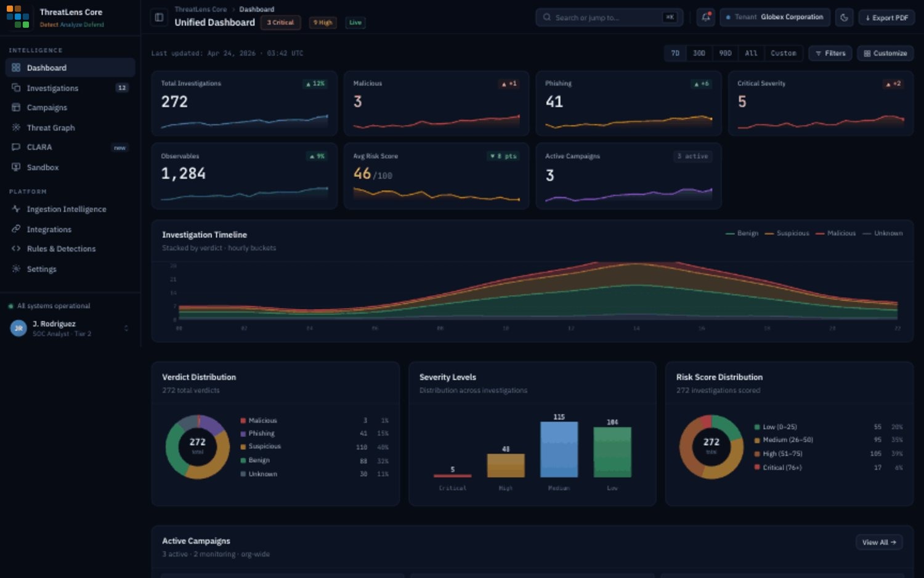Click the Rules & Detections code icon
Viewport: 924px width, 578px height.
point(16,249)
